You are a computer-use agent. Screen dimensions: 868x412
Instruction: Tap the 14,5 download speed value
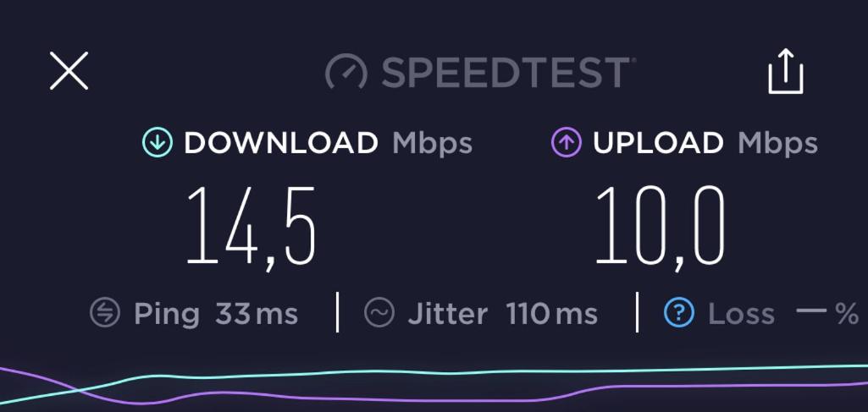click(252, 228)
